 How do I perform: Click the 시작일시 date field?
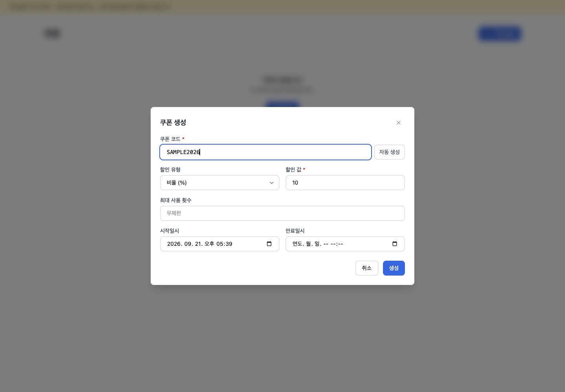[x=220, y=244]
